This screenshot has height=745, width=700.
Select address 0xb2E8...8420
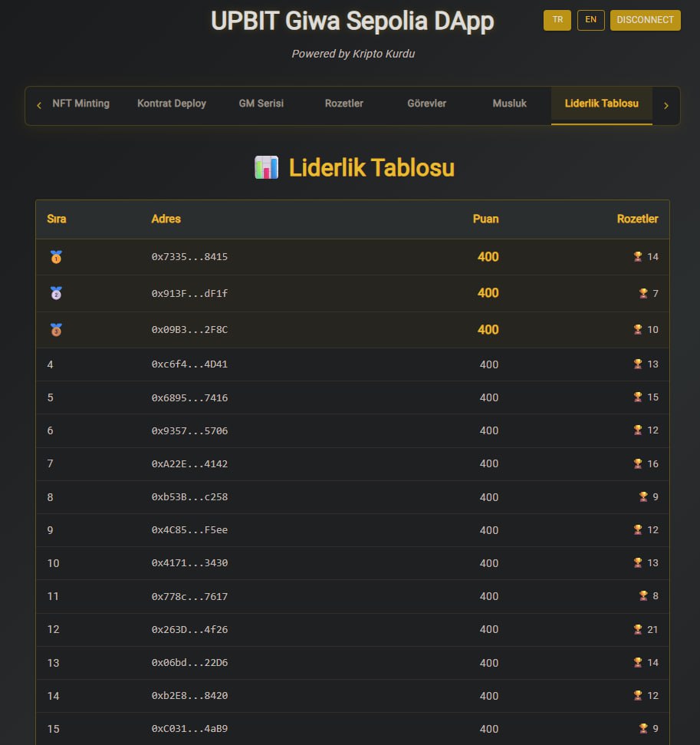click(189, 695)
